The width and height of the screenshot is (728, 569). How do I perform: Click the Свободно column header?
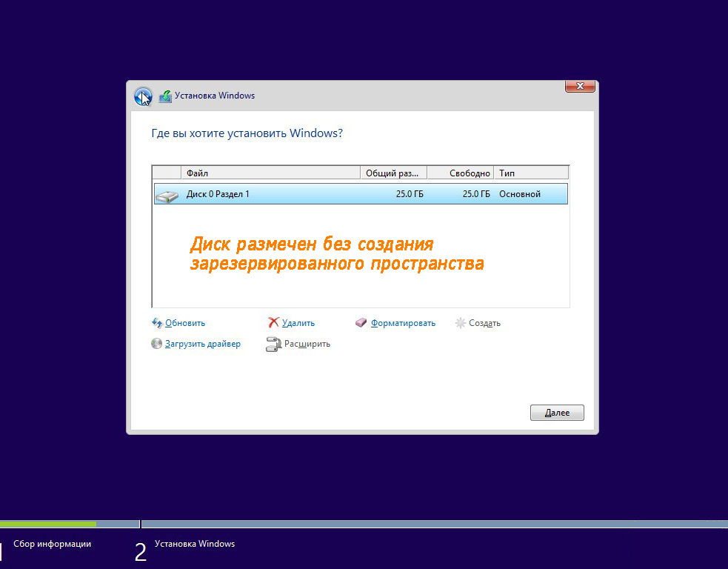click(461, 173)
